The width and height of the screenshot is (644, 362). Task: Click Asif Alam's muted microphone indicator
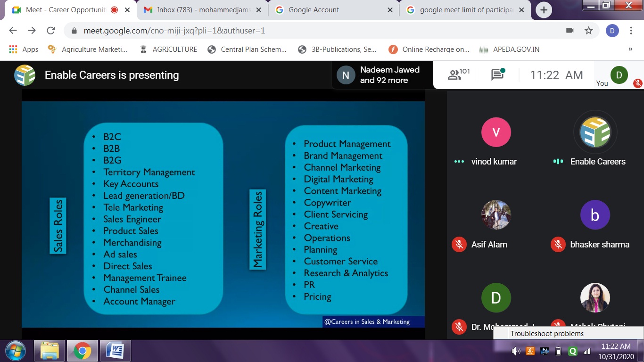(459, 244)
